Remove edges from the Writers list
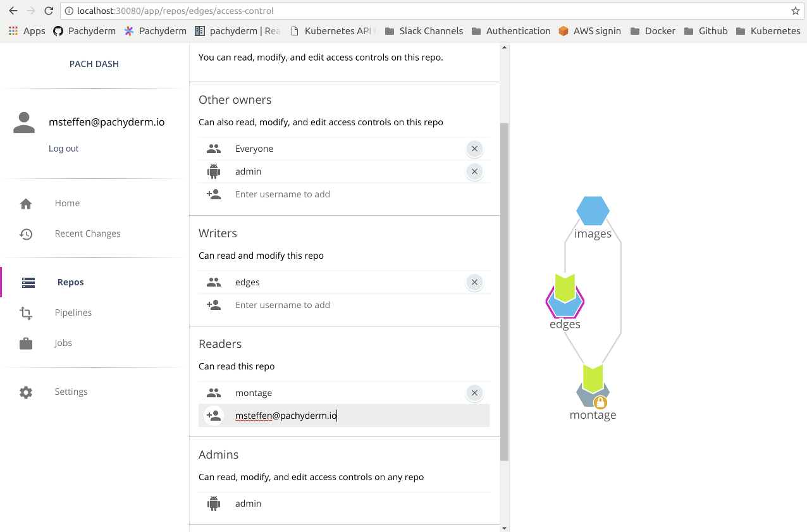807x532 pixels. coord(474,282)
